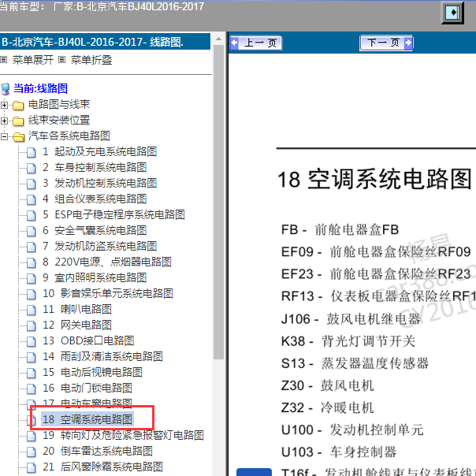Open 2 车身控制系统电路图
476x476 pixels.
click(x=95, y=167)
